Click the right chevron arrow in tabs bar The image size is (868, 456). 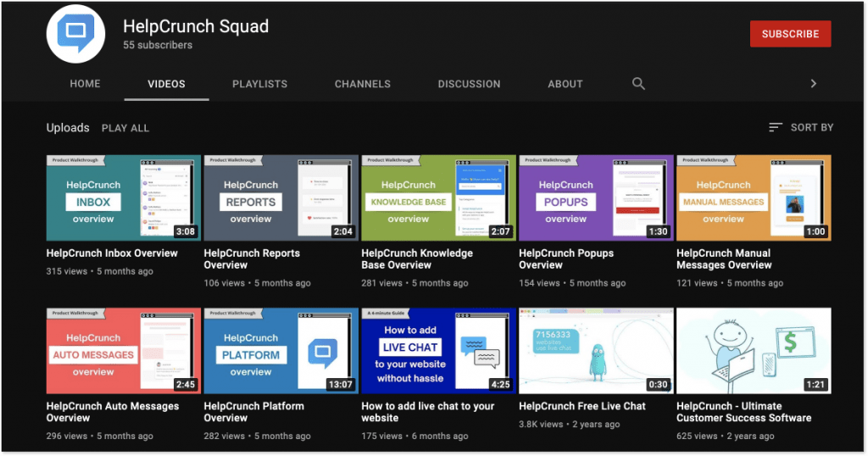click(x=813, y=83)
